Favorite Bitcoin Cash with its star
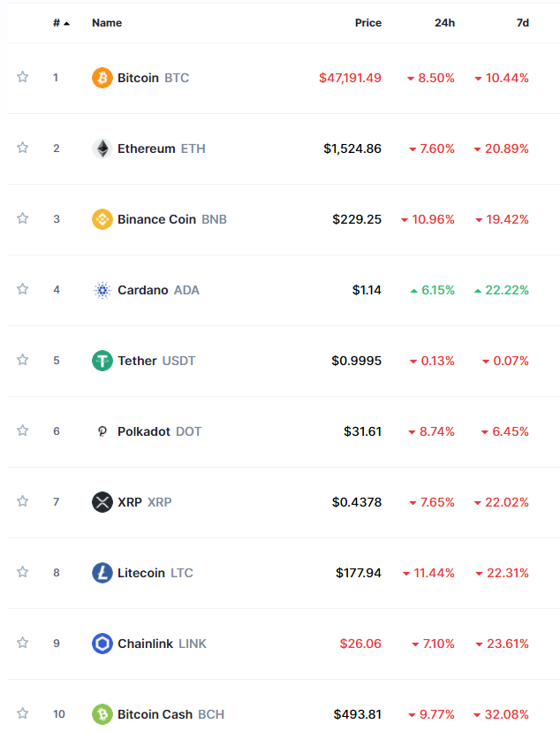560x747 pixels. click(x=23, y=713)
